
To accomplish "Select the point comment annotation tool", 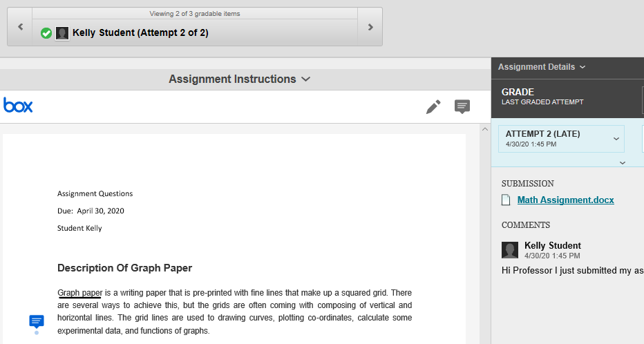I will click(462, 107).
